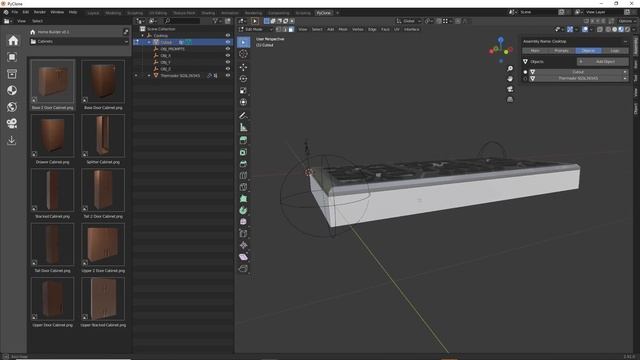Open the File menu

pyautogui.click(x=15, y=12)
